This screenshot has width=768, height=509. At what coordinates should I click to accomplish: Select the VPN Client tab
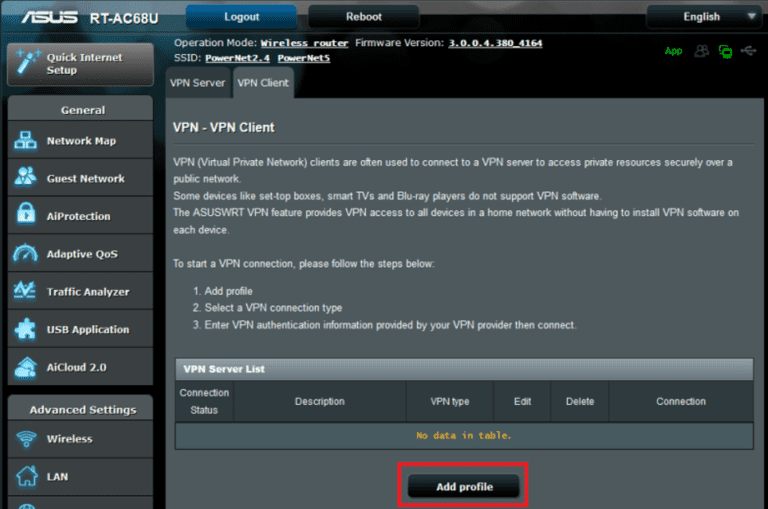tap(263, 83)
